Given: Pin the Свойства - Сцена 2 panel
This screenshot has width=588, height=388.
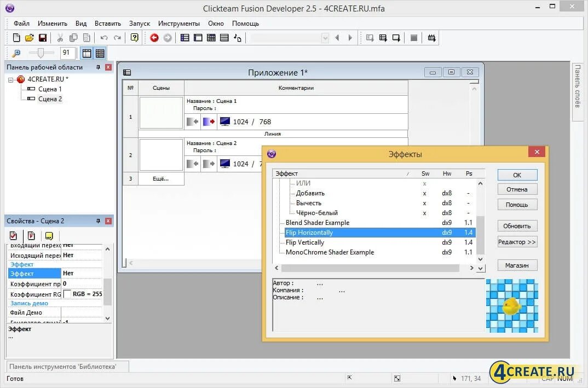Looking at the screenshot, I should point(98,221).
